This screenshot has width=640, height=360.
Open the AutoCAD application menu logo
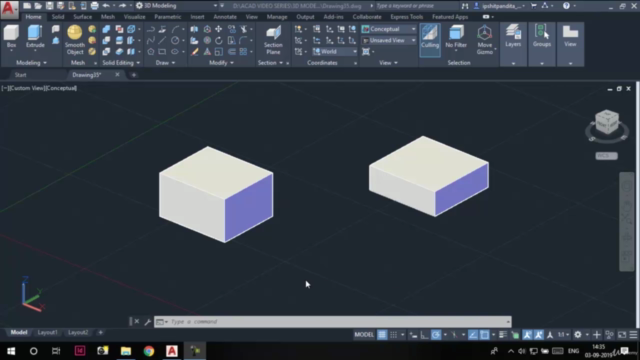coord(9,9)
